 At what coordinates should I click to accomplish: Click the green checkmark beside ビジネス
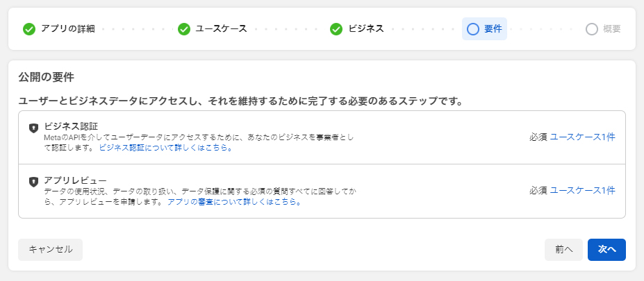(336, 29)
